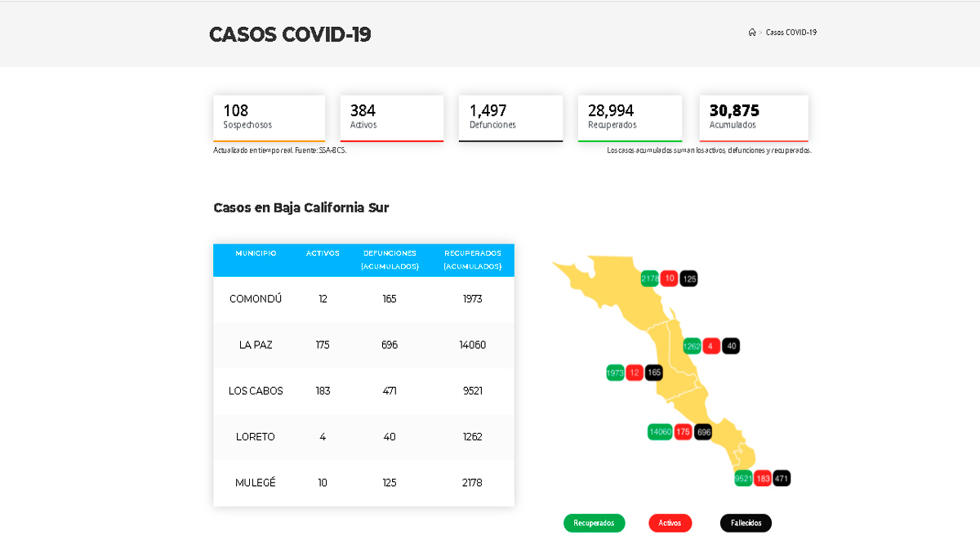980x544 pixels.
Task: Click the red 10 badge on the map
Action: 669,279
